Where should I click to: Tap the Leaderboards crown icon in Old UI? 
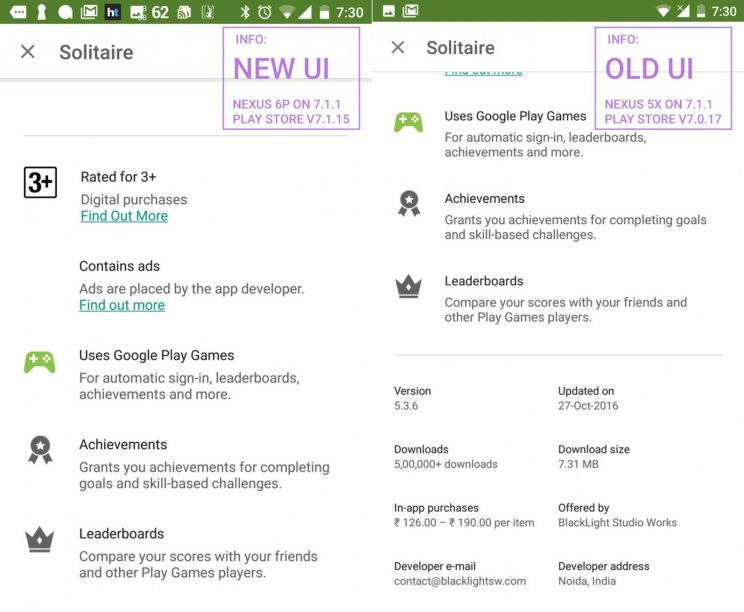click(x=409, y=286)
